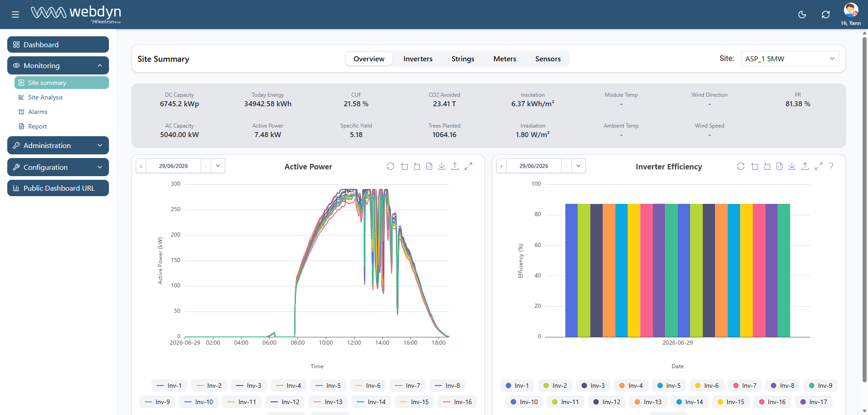Open Public Dashboard URL
The width and height of the screenshot is (868, 415).
tap(58, 188)
